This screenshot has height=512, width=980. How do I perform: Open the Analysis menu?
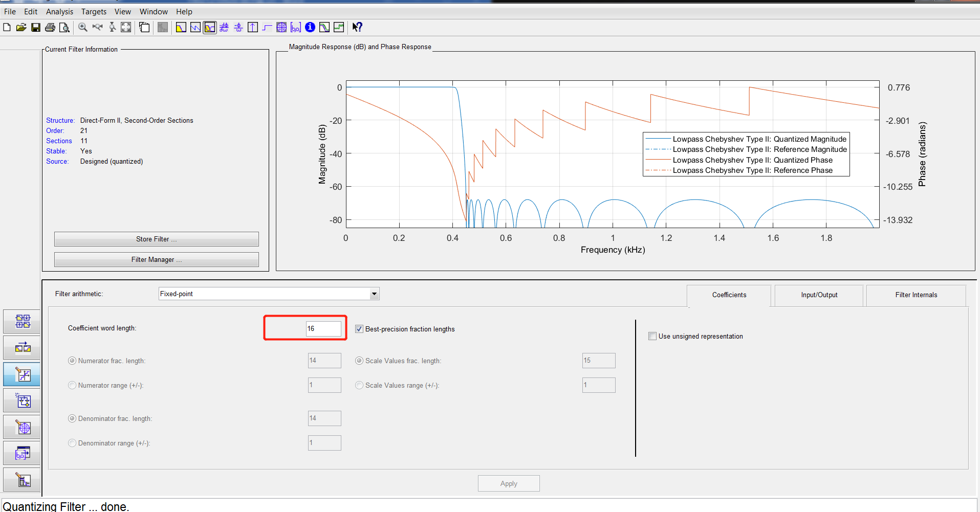click(x=59, y=11)
